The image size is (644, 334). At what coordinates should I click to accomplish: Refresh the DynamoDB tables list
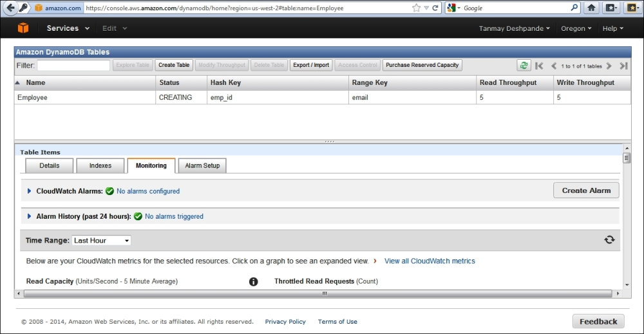[x=524, y=65]
